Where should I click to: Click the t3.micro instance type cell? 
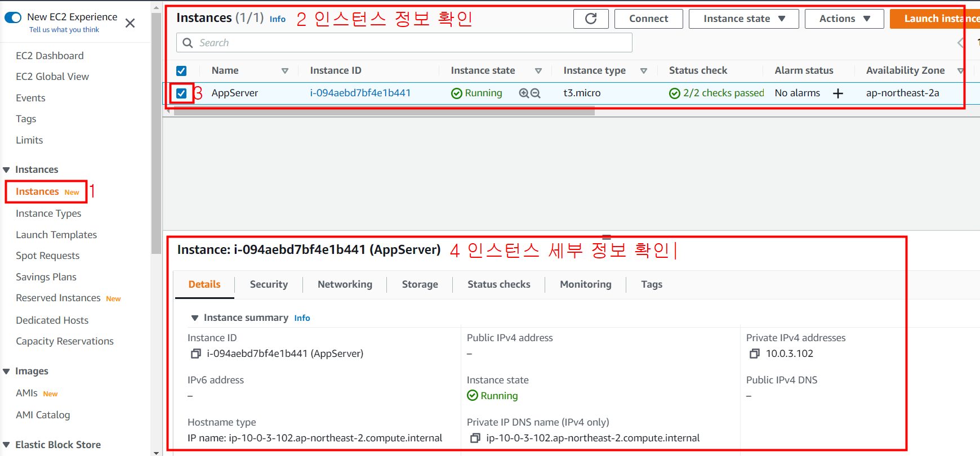(582, 93)
